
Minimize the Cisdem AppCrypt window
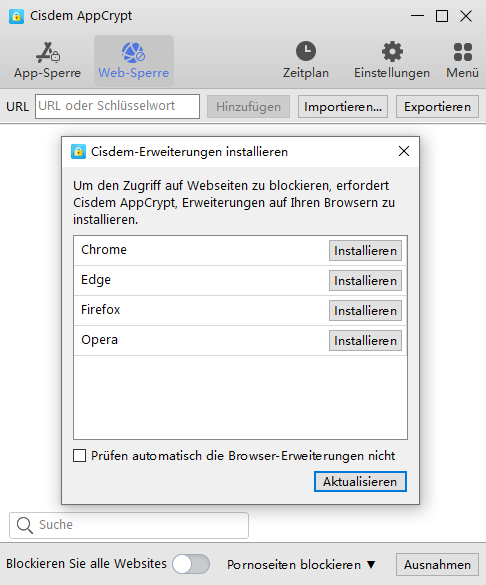[417, 16]
